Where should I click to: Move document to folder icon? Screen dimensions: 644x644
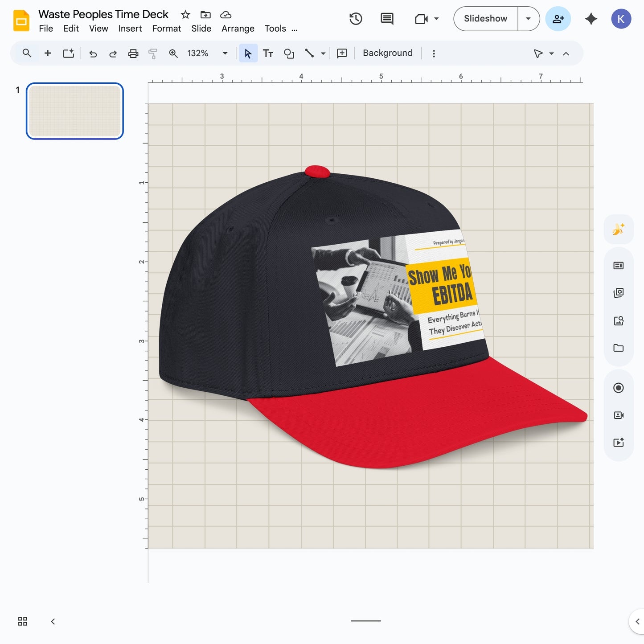(x=205, y=15)
